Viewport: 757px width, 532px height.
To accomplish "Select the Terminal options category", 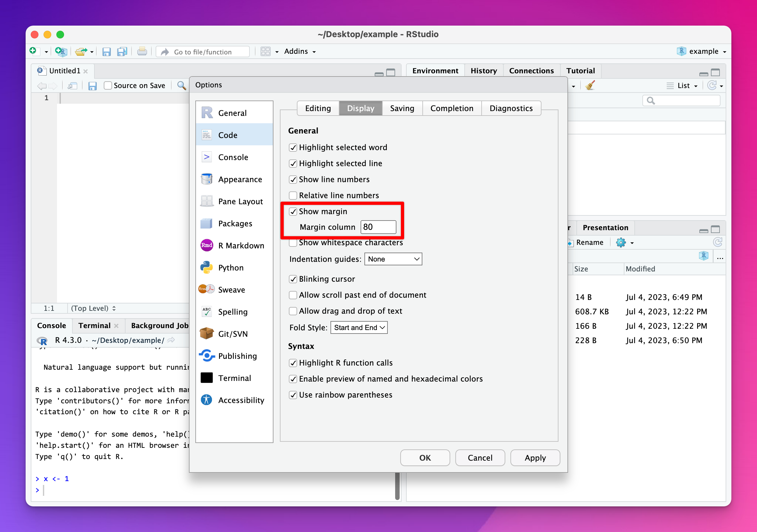I will [x=234, y=378].
